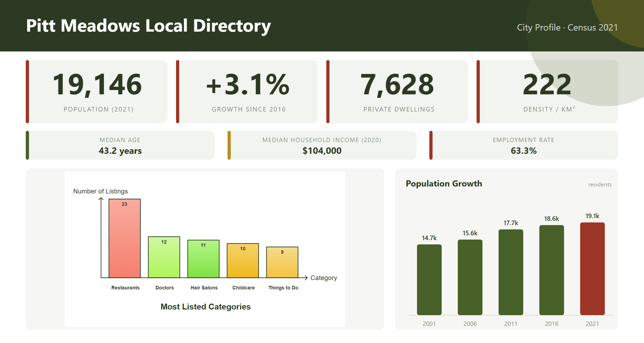Click the 2011 year axis label
The width and height of the screenshot is (644, 343).
click(511, 324)
